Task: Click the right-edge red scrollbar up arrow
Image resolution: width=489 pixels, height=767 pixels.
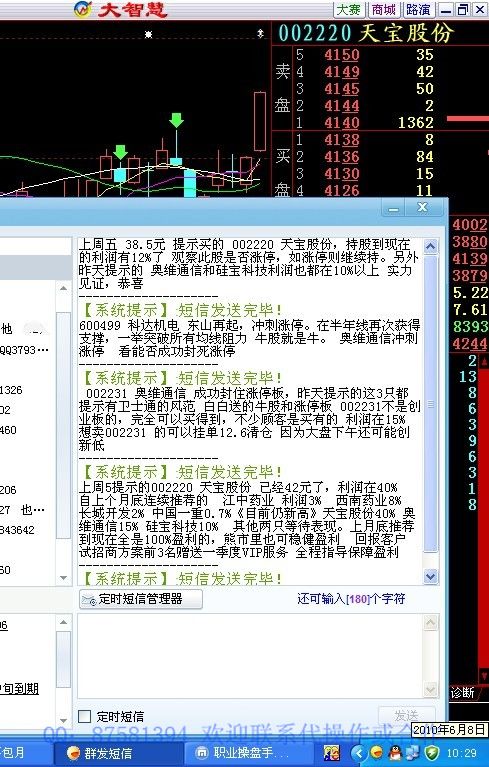Action: 484,362
